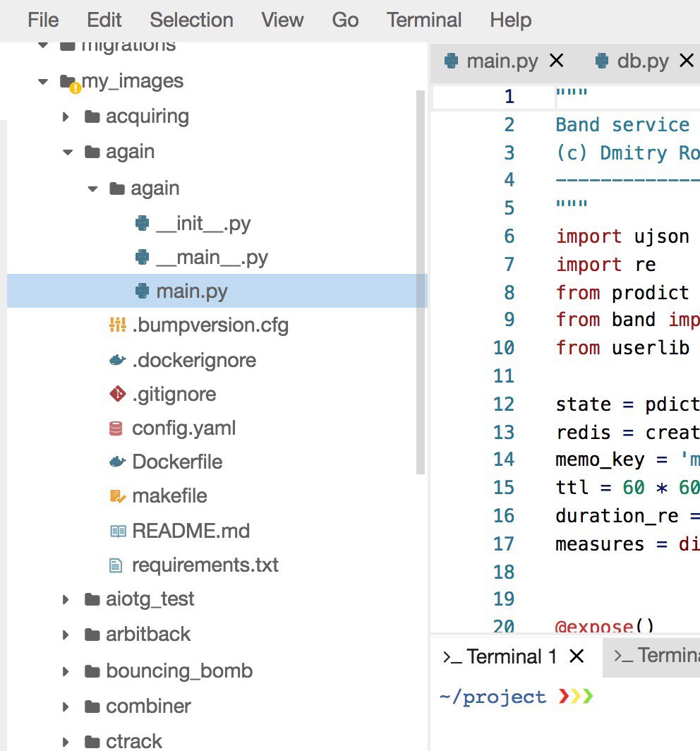Click the 'Band service' docstring on line 2
Viewport: 700px width, 751px height.
pyautogui.click(x=622, y=124)
